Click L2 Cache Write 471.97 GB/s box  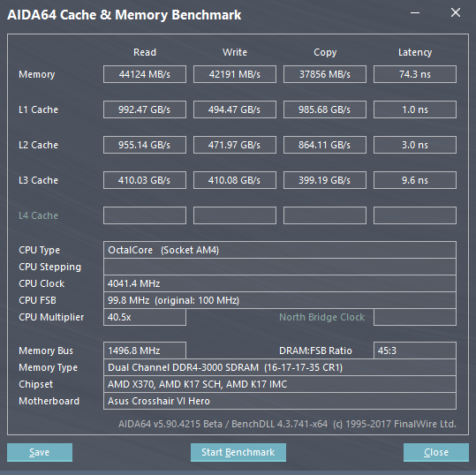pyautogui.click(x=235, y=145)
